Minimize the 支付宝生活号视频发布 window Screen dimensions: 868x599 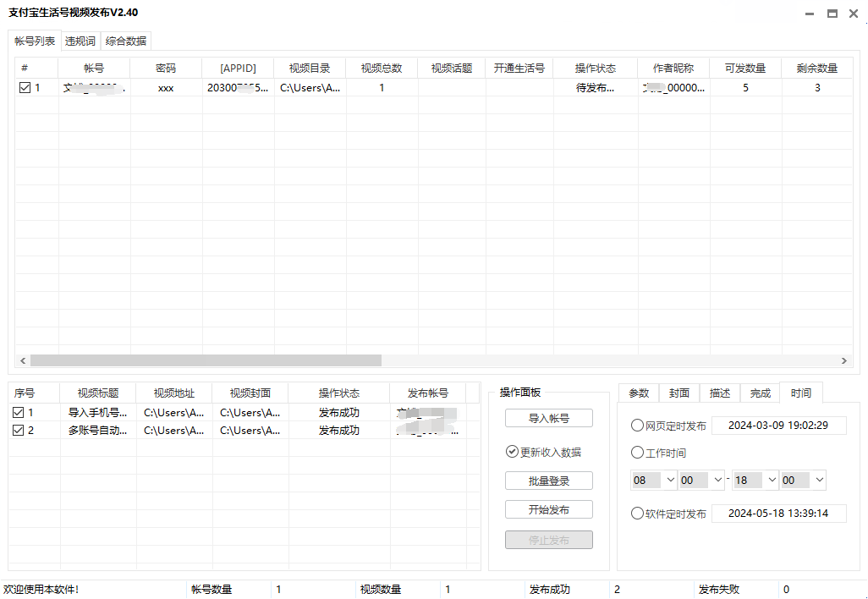pyautogui.click(x=810, y=14)
